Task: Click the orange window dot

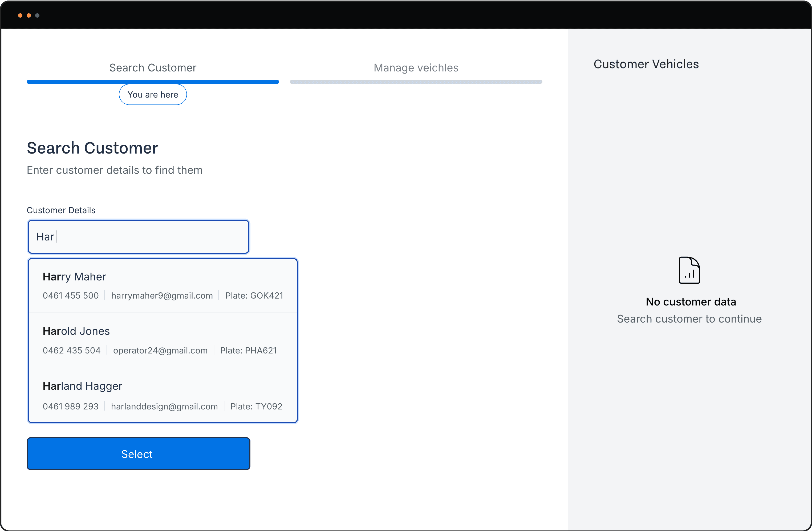Action: tap(20, 15)
